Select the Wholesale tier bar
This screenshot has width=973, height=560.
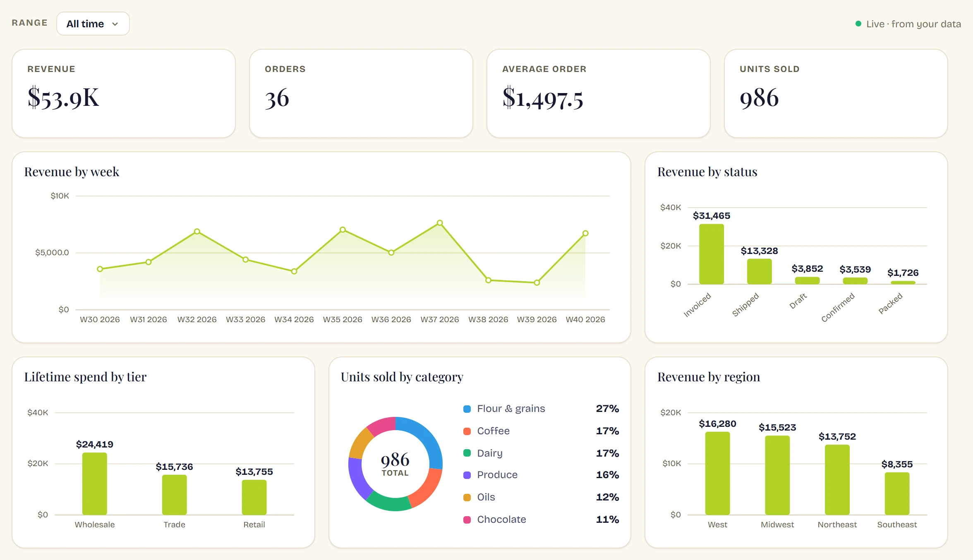point(95,483)
